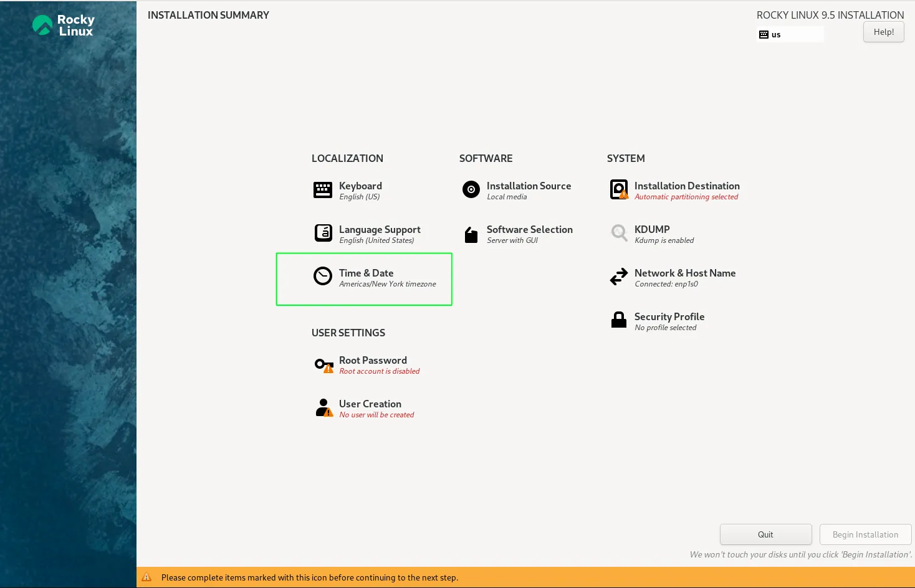Click the LOCALIZATION section heading

347,158
